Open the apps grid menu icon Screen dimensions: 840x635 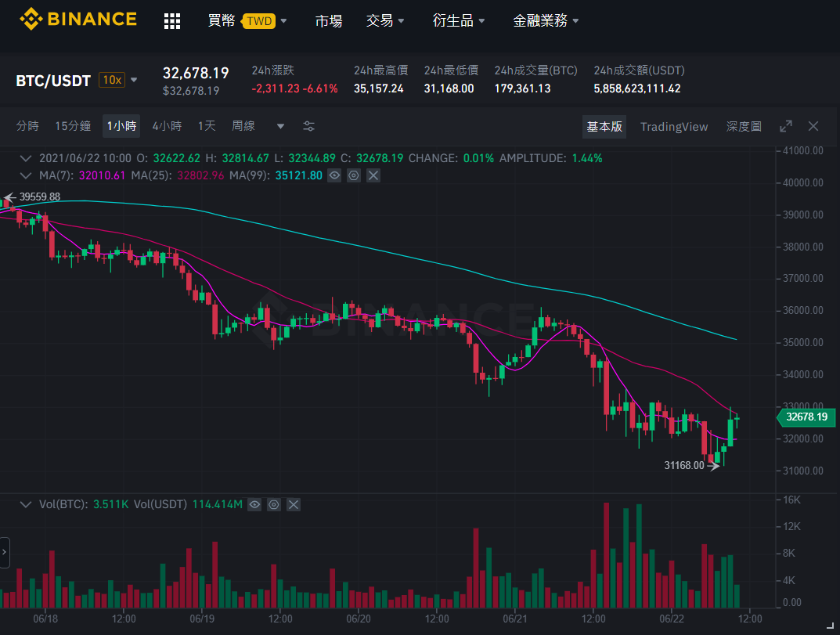click(172, 21)
